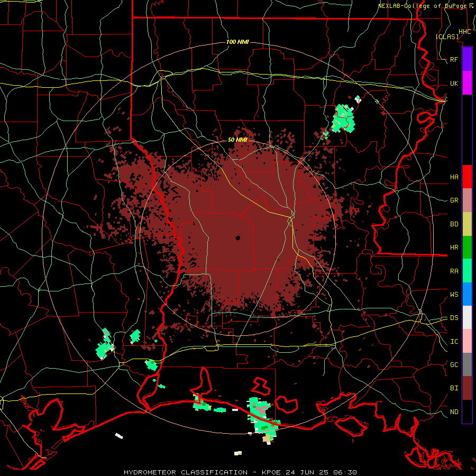This screenshot has height=476, width=476.
Task: Click the 100 NMI range ring label
Action: click(x=237, y=42)
